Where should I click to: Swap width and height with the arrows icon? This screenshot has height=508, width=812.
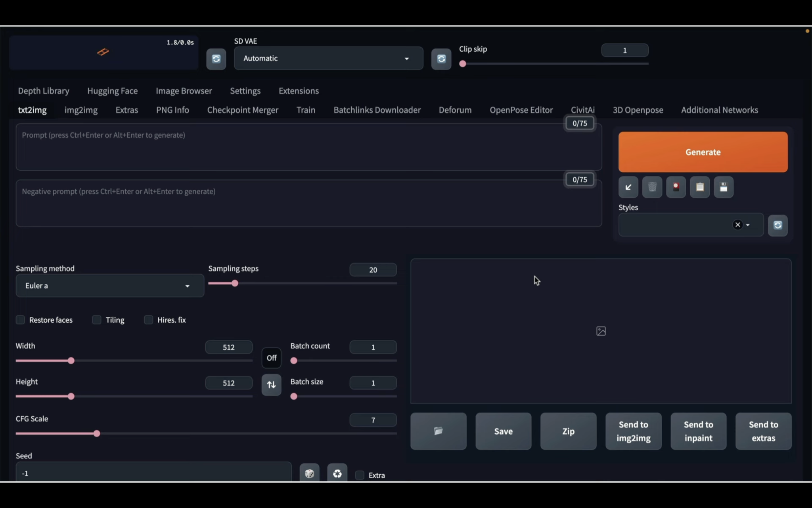[271, 385]
